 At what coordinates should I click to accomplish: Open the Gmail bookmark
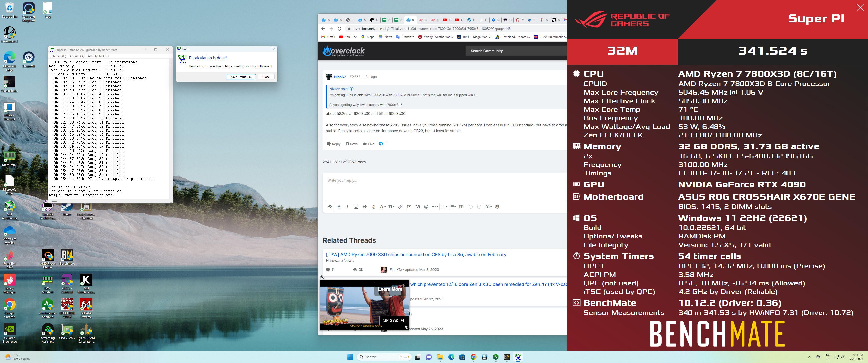328,37
